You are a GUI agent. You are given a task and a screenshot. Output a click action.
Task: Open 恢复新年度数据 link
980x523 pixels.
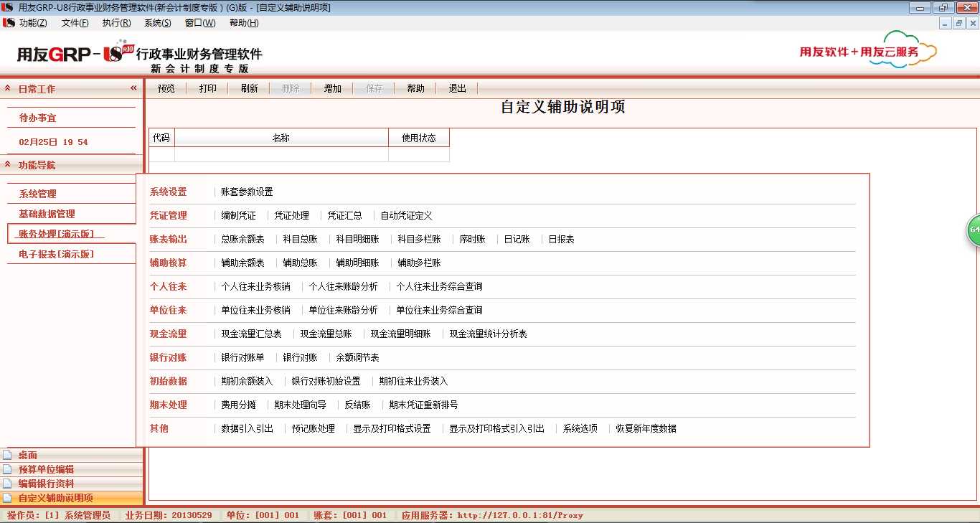tap(646, 429)
